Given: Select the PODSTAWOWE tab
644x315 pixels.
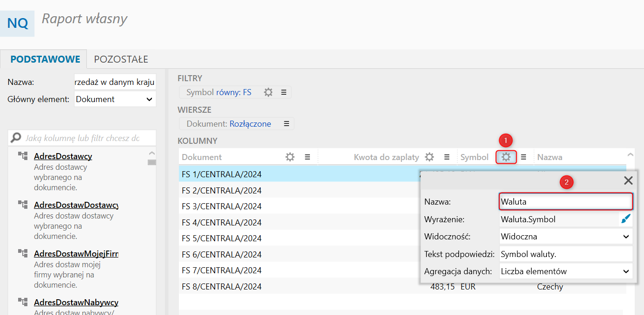Looking at the screenshot, I should (45, 59).
